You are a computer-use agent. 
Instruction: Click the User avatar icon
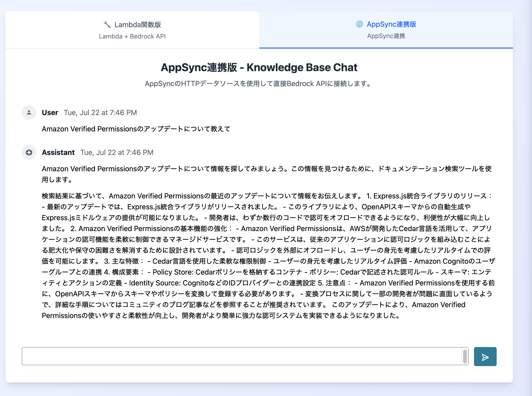(29, 112)
